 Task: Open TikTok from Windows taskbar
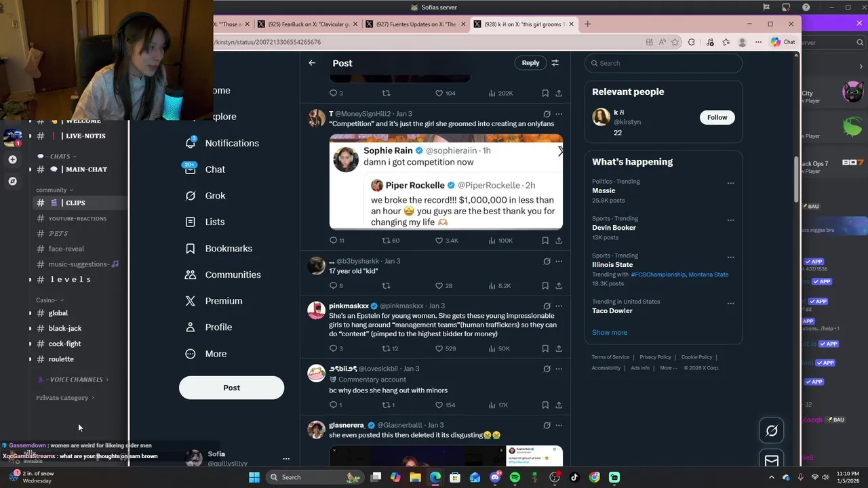574,477
